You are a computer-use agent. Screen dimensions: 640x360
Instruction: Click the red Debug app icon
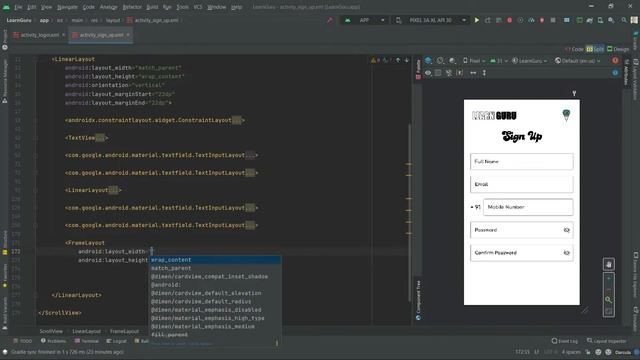coord(509,20)
